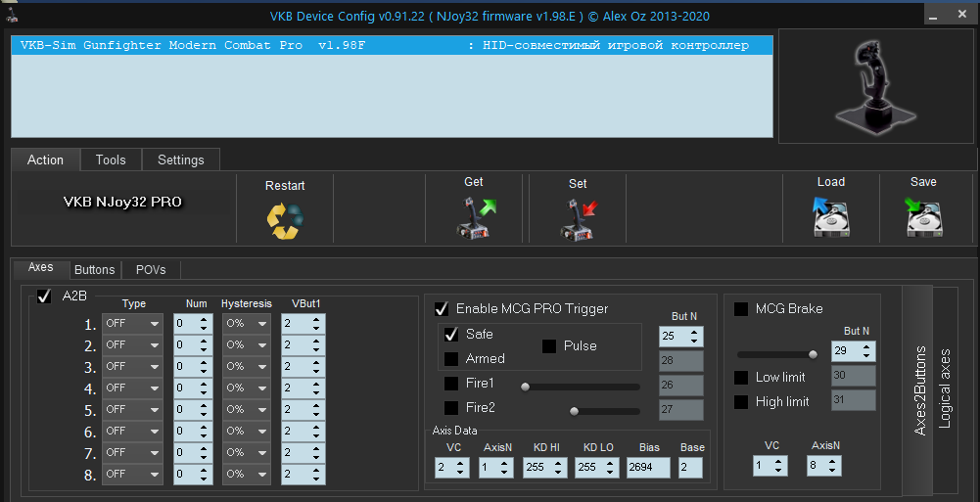Switch to the Action tab
Viewport: 980px width, 502px height.
click(45, 160)
